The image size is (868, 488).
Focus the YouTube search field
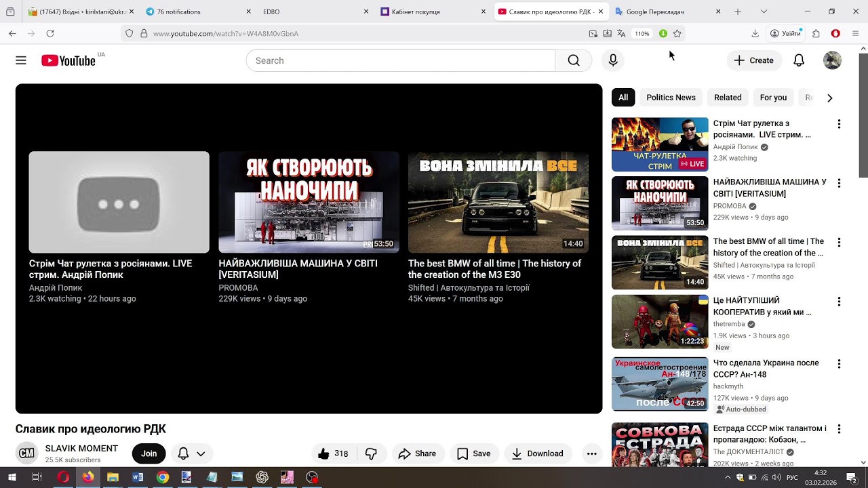pyautogui.click(x=400, y=60)
